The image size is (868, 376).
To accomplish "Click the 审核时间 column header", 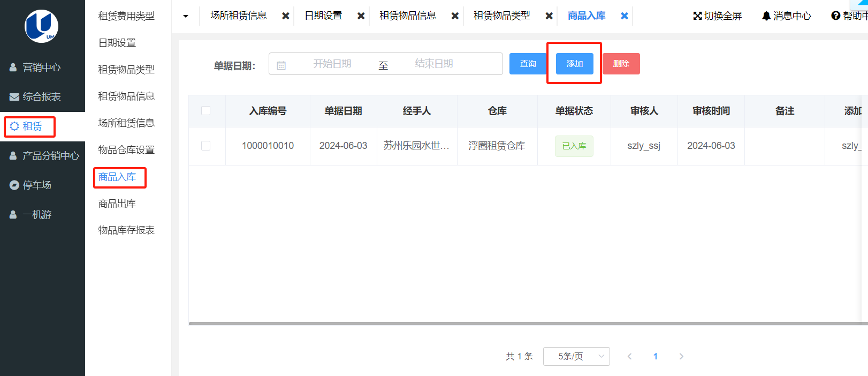I will pos(711,111).
